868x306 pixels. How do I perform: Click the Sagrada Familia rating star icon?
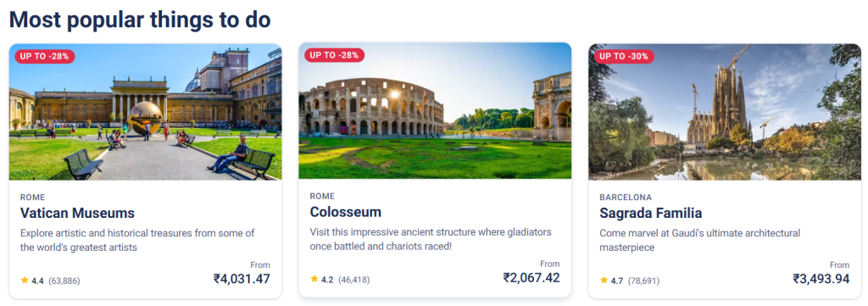604,281
